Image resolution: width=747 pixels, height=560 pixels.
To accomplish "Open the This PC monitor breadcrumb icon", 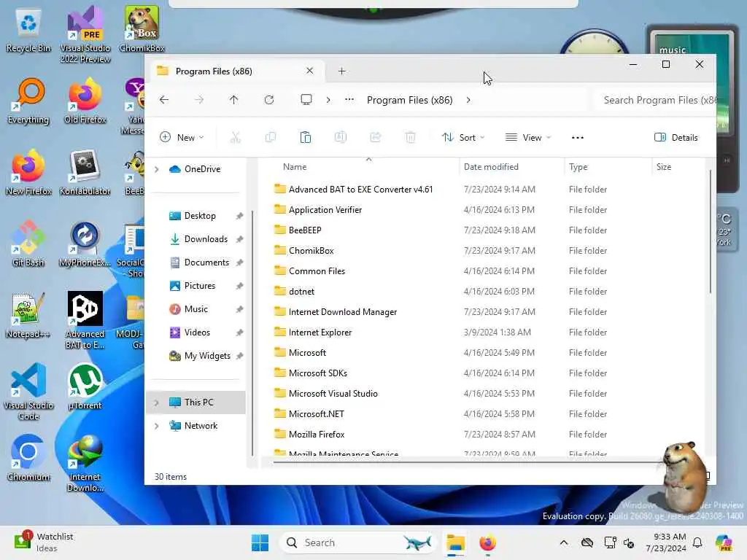I will (x=306, y=99).
